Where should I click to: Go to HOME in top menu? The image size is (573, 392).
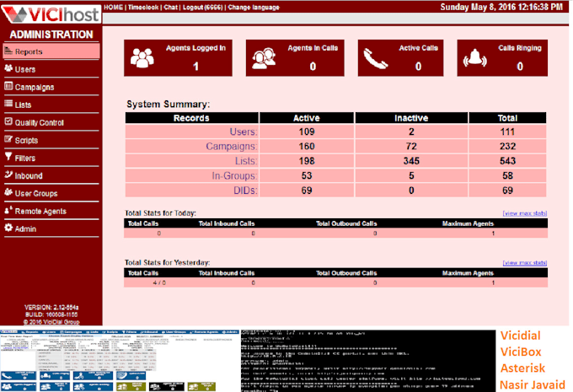113,7
